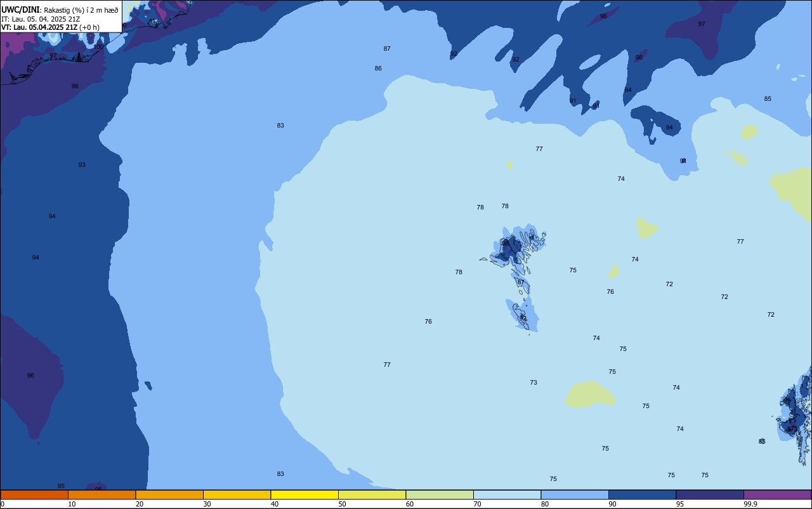Screen dimensions: 812x509
Task: Select the 'VT: Lau. 05.04.2025 21Z (+0 h)' line
Action: 50,27
